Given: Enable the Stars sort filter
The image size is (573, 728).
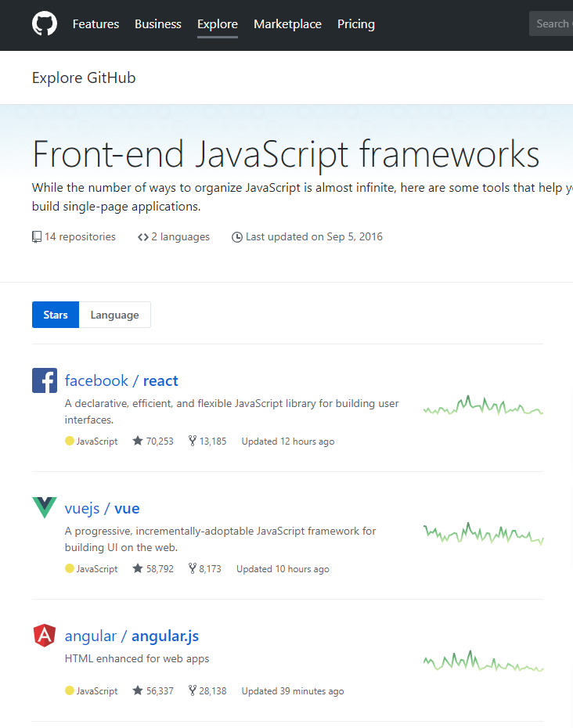Looking at the screenshot, I should tap(55, 314).
